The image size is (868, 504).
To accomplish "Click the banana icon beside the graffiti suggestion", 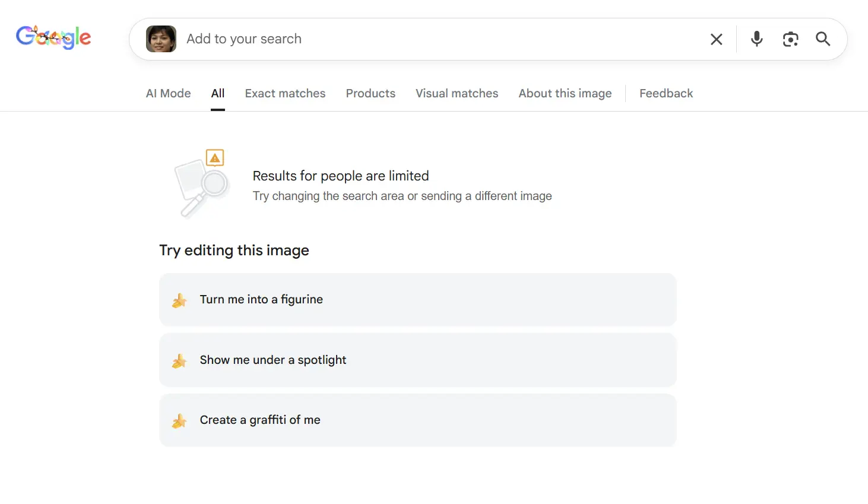I will 179,421.
